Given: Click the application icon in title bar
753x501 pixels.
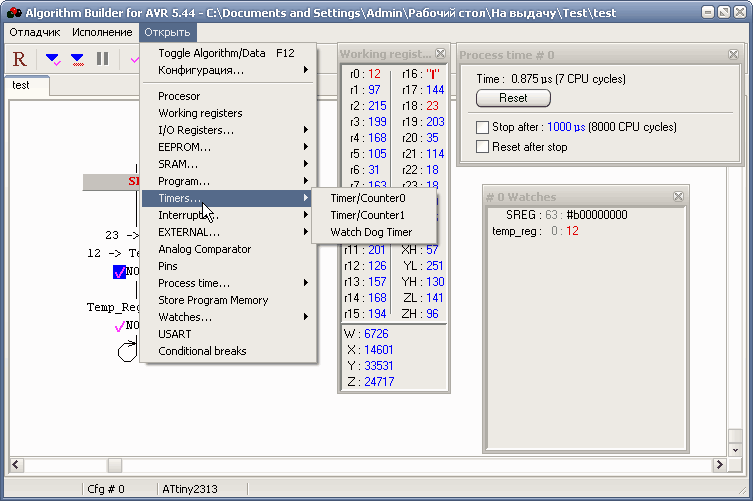Looking at the screenshot, I should point(14,11).
